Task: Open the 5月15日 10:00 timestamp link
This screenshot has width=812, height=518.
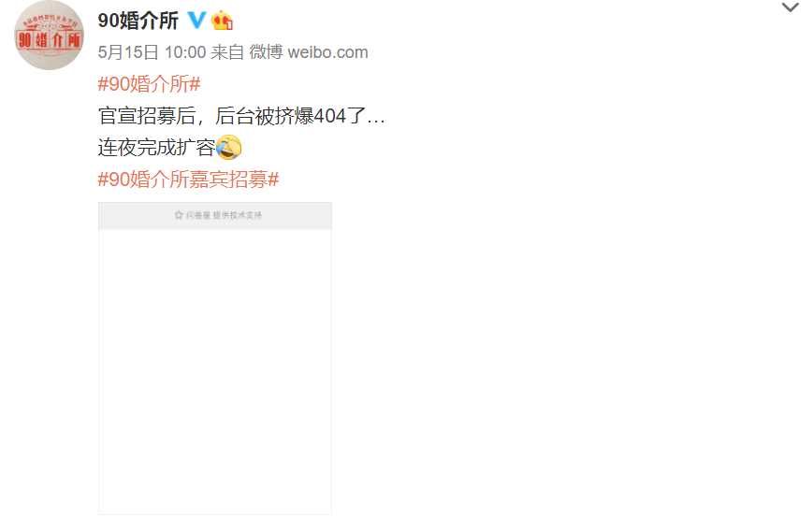Action: (x=152, y=52)
